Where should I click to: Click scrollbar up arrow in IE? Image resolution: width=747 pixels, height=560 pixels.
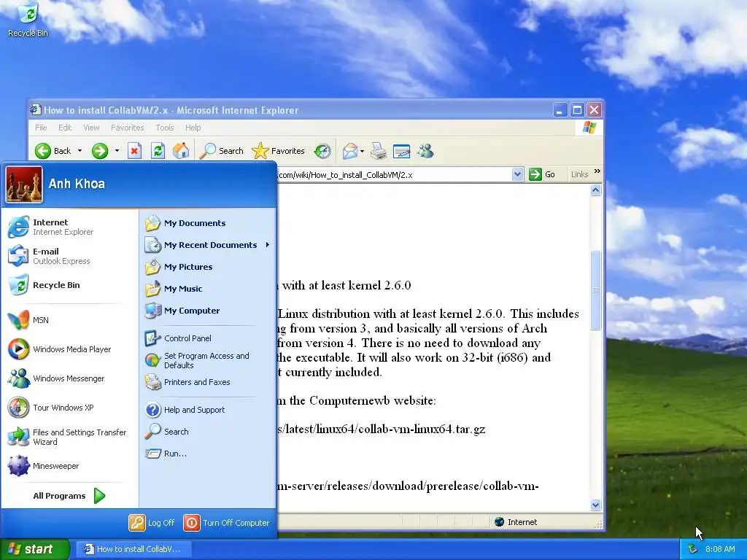[x=595, y=190]
